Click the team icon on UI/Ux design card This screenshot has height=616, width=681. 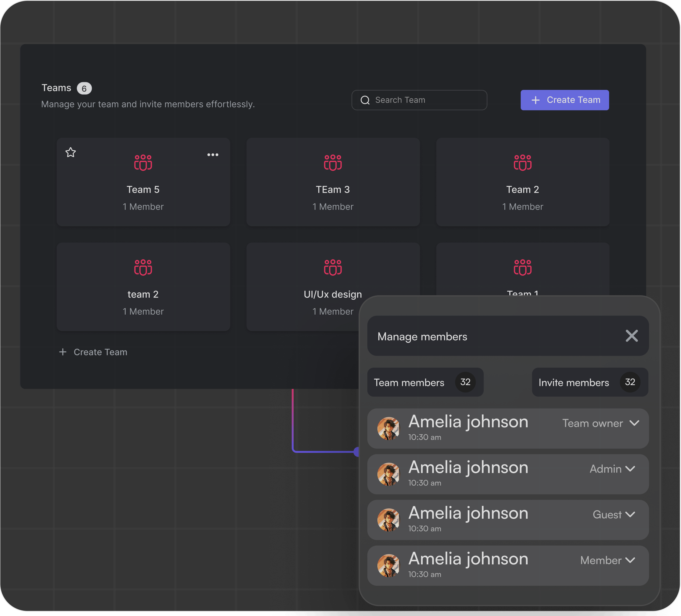click(333, 267)
